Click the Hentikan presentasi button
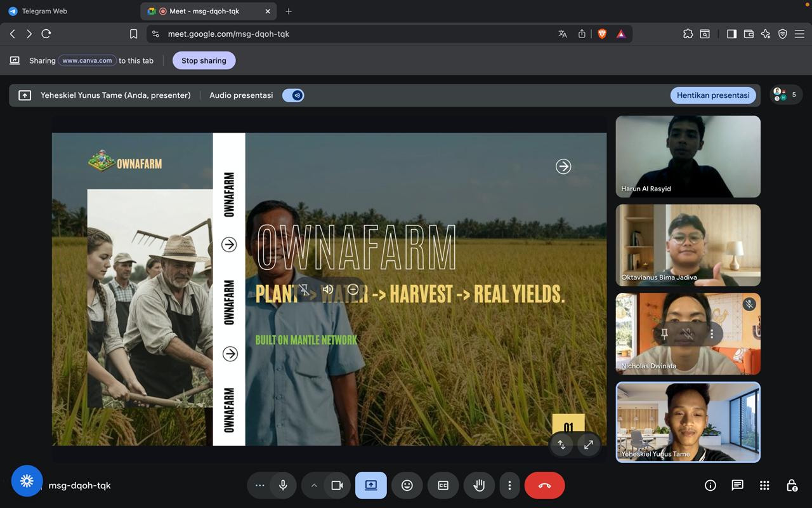Viewport: 812px width, 508px height. click(x=712, y=95)
